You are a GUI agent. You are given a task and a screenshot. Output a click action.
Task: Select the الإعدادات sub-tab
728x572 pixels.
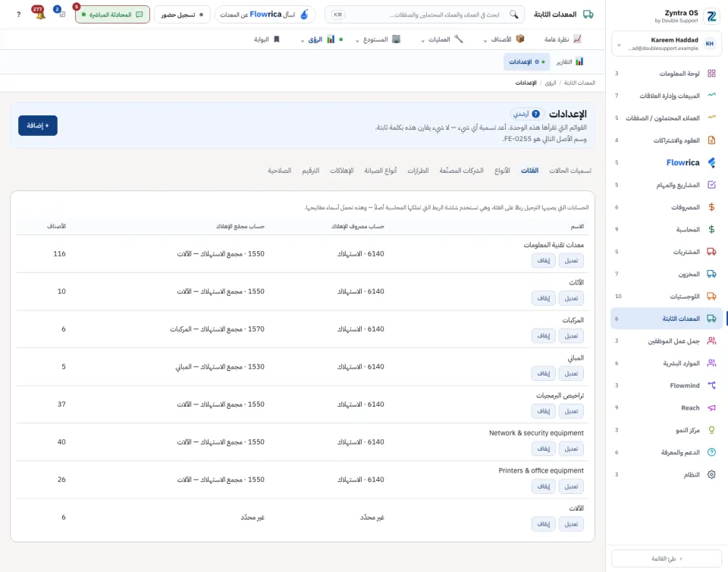[x=526, y=61]
